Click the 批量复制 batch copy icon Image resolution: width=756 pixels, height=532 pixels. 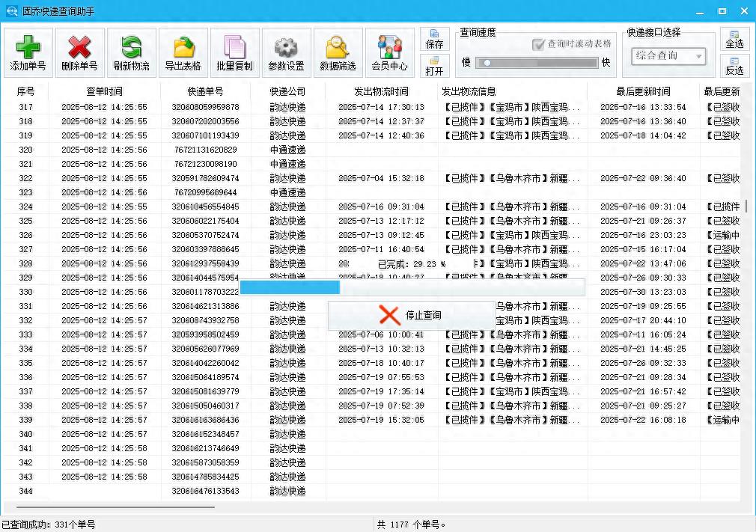[x=235, y=52]
